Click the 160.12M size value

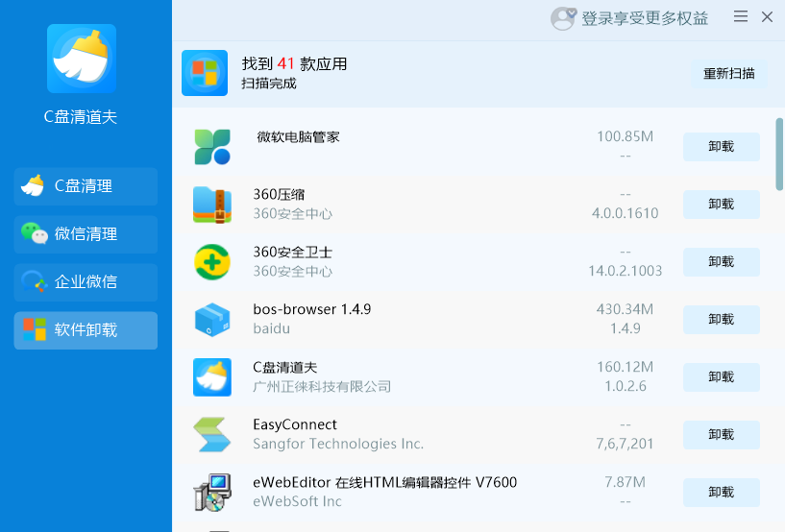coord(626,367)
